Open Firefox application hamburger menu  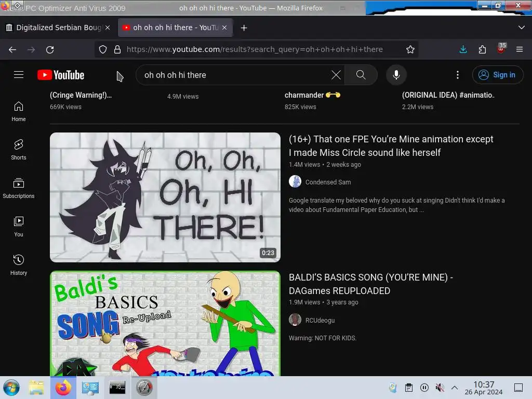520,49
